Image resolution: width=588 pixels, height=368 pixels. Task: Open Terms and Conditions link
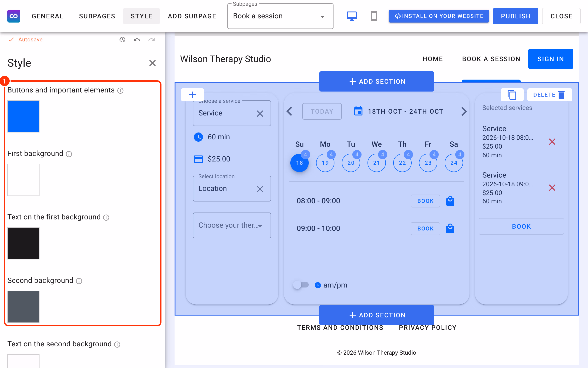pyautogui.click(x=340, y=328)
